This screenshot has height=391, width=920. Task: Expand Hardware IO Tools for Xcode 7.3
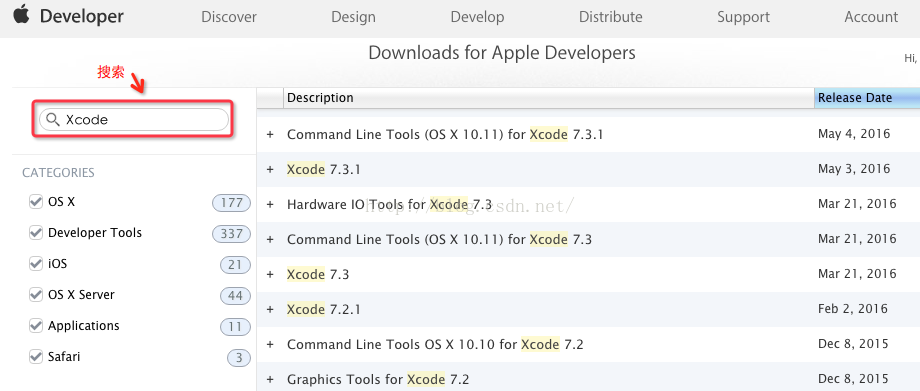click(270, 204)
